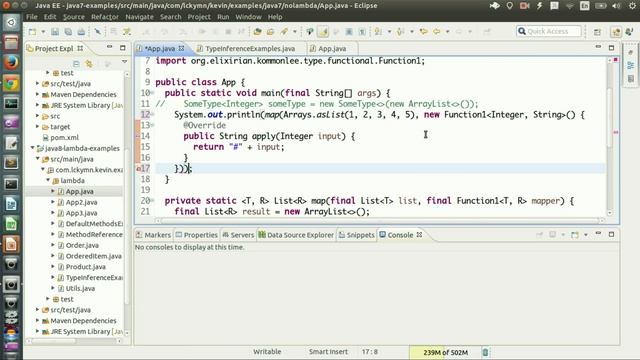Select the Java EE perspective button
The width and height of the screenshot is (640, 360).
point(616,32)
